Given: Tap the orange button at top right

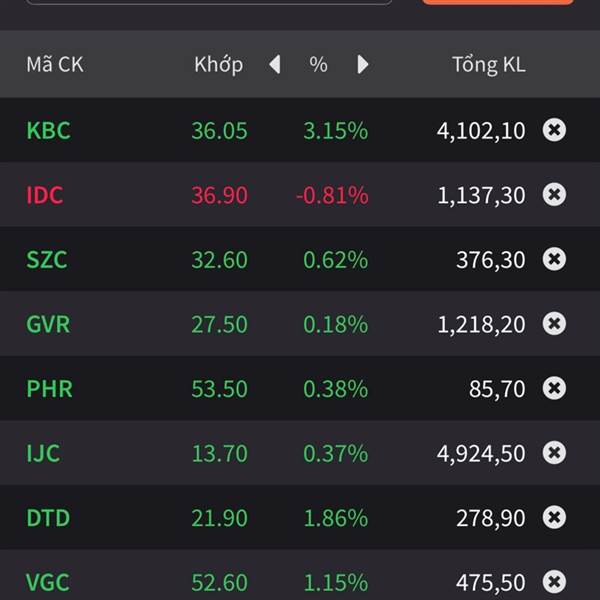Looking at the screenshot, I should pyautogui.click(x=497, y=2).
